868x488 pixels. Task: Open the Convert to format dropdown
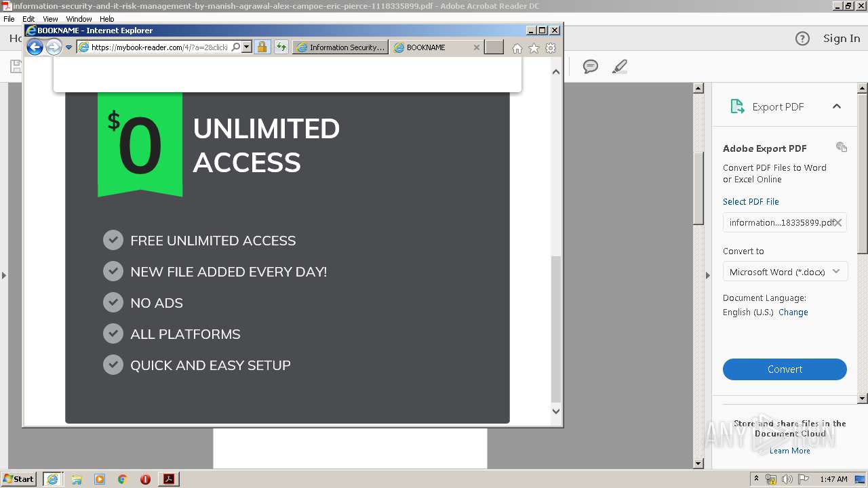tap(785, 272)
